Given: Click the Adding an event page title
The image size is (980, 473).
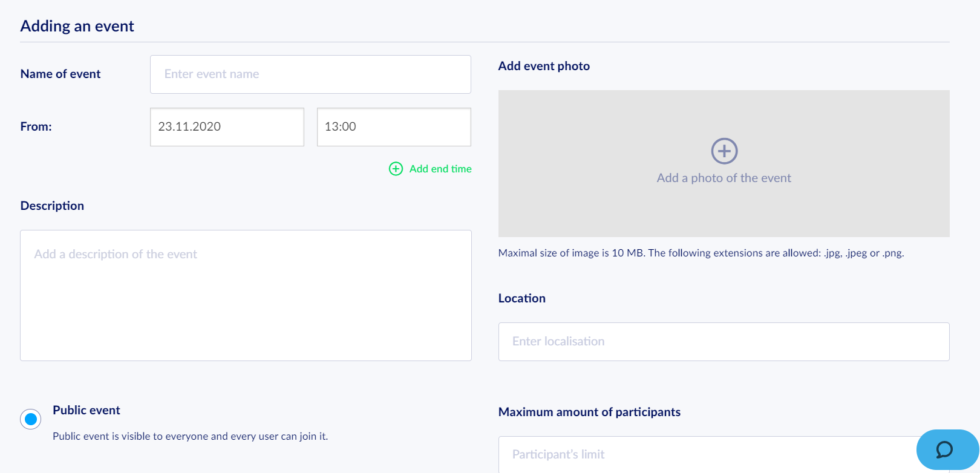Looking at the screenshot, I should [77, 26].
